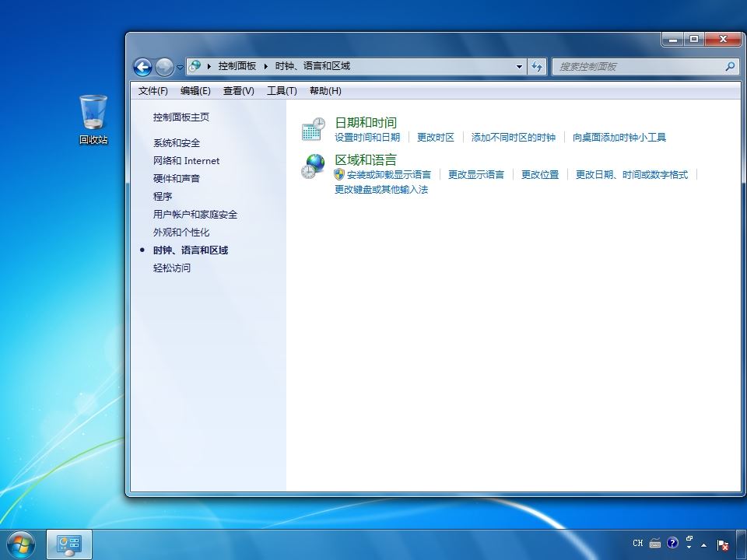Click the keyboard icon in language bar
747x560 pixels.
tap(655, 544)
